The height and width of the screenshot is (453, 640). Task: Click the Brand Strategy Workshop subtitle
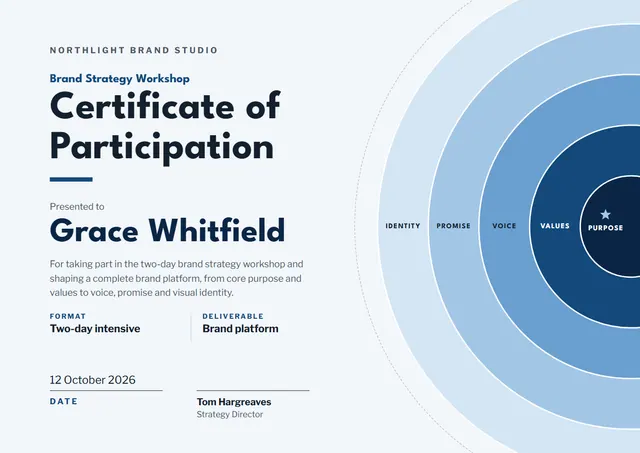(x=120, y=78)
